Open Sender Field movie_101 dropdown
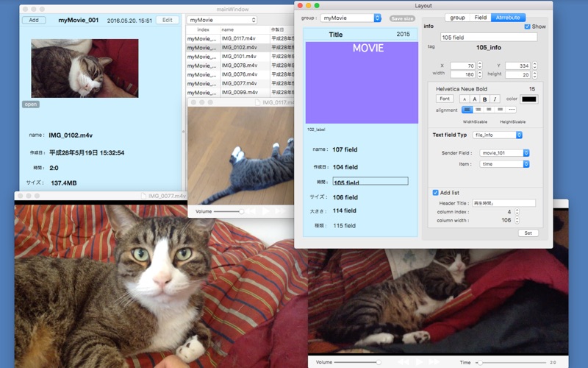588x368 pixels. click(x=504, y=153)
